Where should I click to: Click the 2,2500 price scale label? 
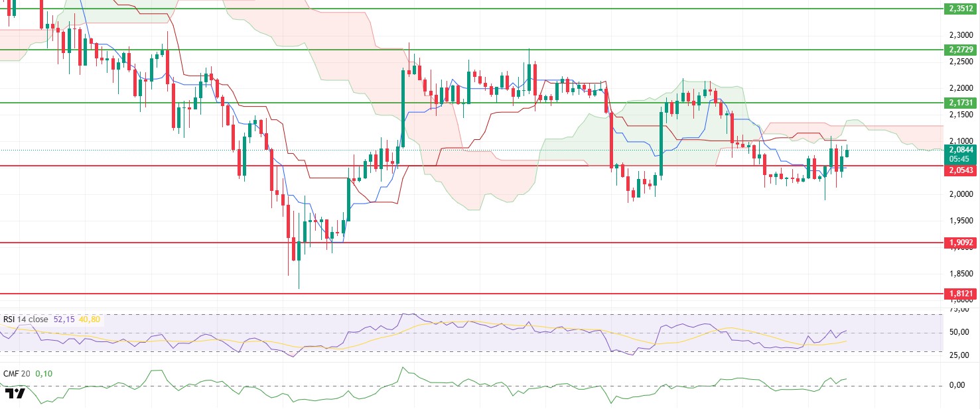[960, 62]
